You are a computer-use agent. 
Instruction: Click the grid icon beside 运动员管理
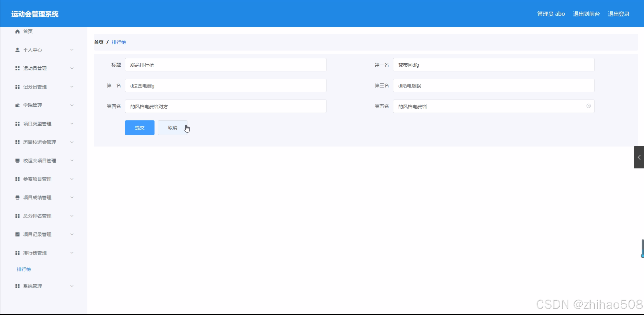(x=17, y=68)
